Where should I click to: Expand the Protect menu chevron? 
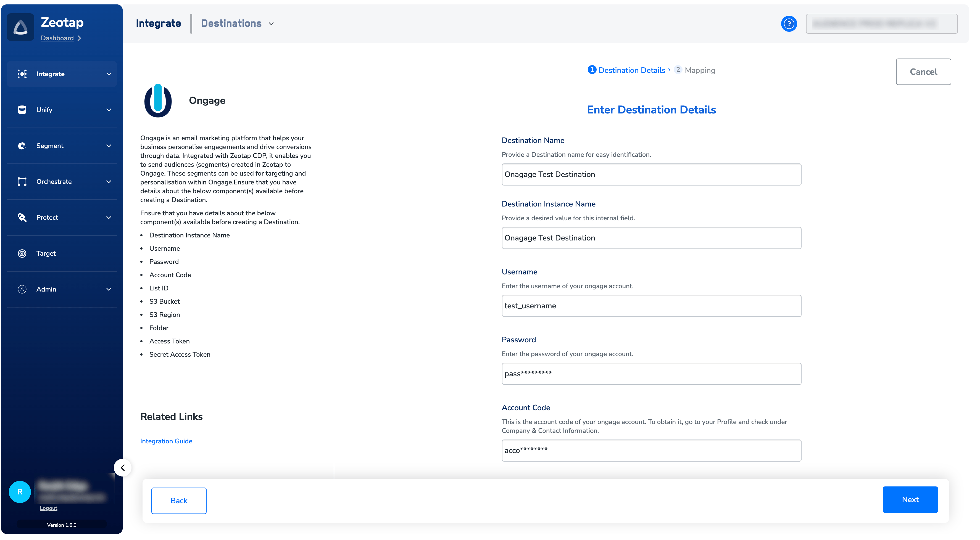click(x=109, y=218)
